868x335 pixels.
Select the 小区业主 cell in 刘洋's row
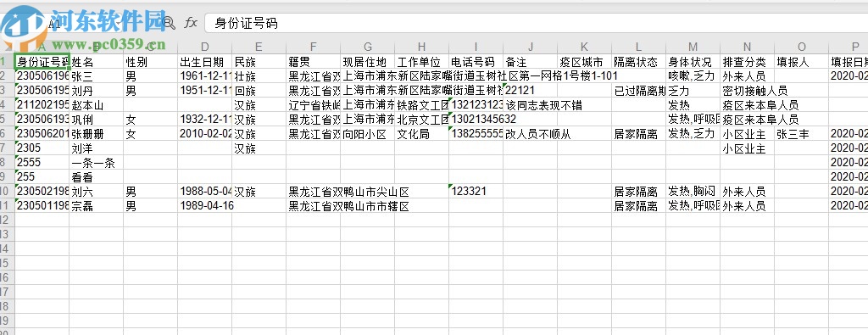pos(748,148)
